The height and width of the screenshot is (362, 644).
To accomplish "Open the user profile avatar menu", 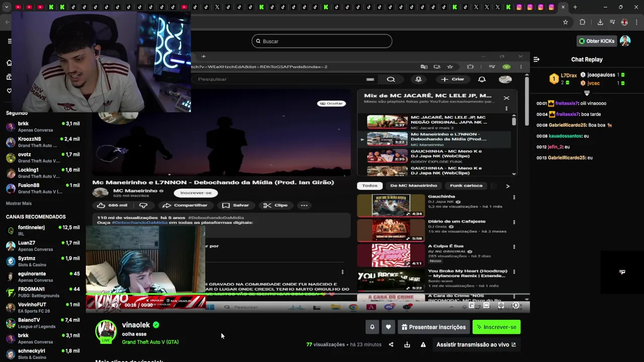I will (x=625, y=41).
